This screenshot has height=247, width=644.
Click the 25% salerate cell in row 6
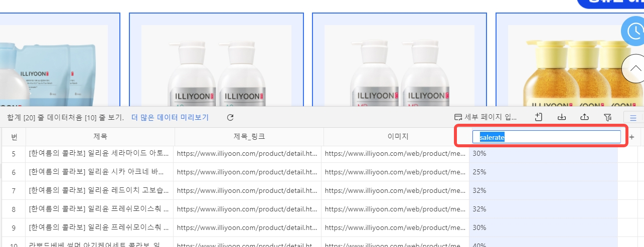click(543, 172)
